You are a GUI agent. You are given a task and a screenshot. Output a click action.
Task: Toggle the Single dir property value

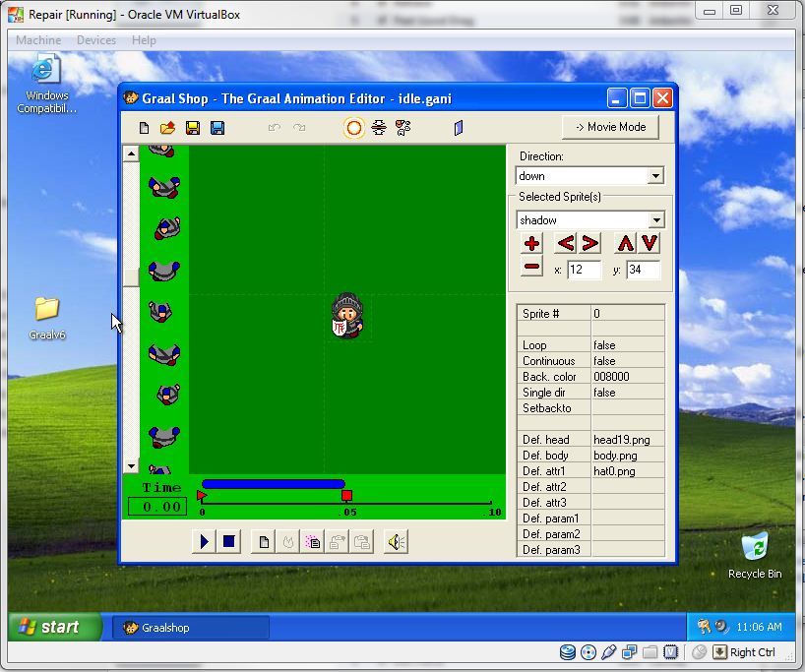(627, 393)
